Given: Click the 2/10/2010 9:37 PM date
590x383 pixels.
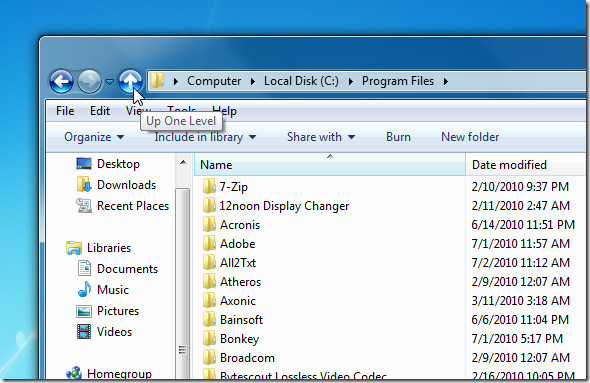Looking at the screenshot, I should point(520,187).
